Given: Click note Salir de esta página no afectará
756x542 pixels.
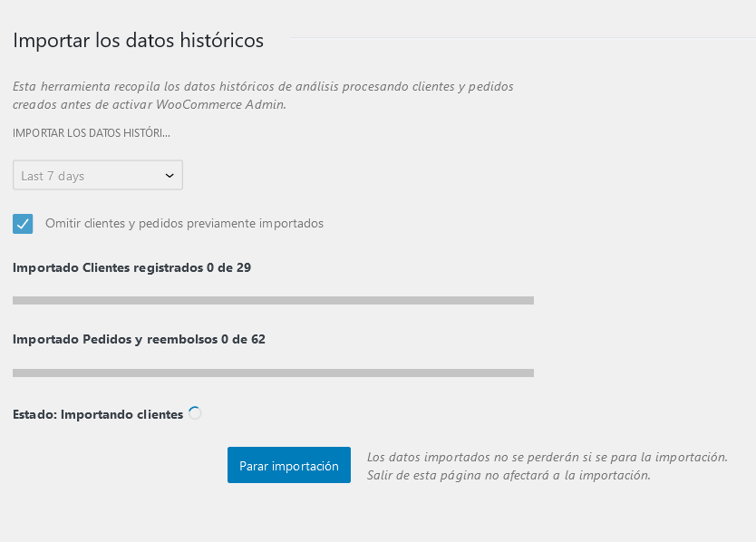Looking at the screenshot, I should 509,476.
